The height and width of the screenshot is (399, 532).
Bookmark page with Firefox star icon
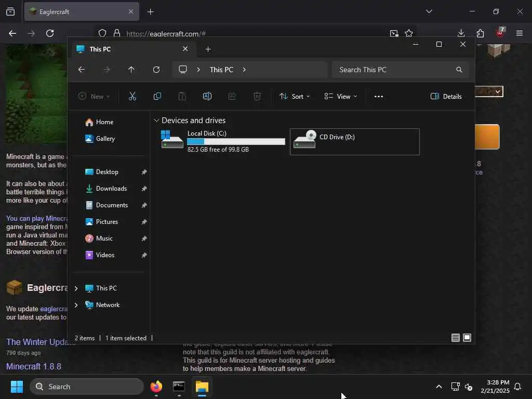tap(409, 33)
